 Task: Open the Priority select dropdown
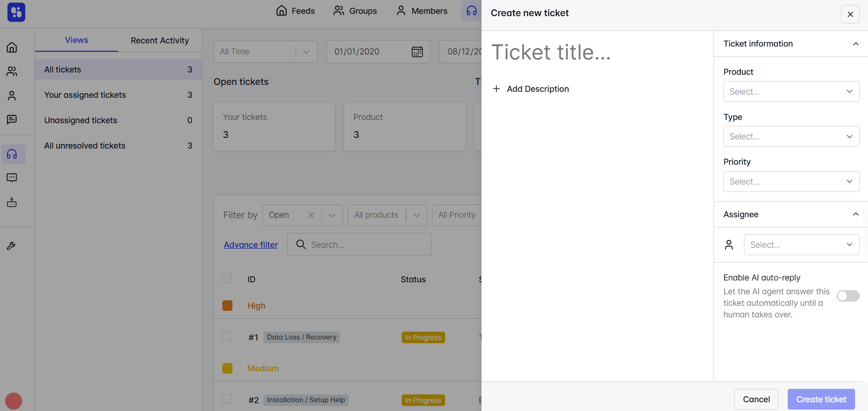pos(791,182)
